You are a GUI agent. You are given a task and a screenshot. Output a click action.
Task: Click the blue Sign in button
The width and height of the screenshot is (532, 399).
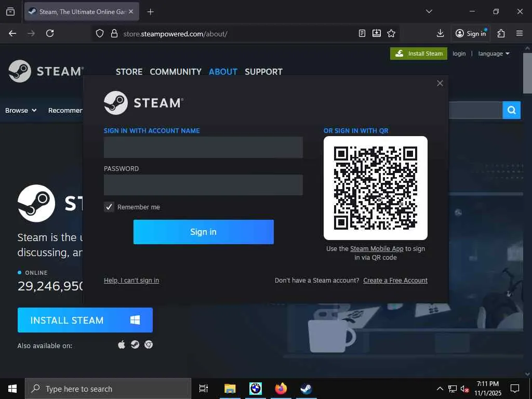pyautogui.click(x=204, y=232)
